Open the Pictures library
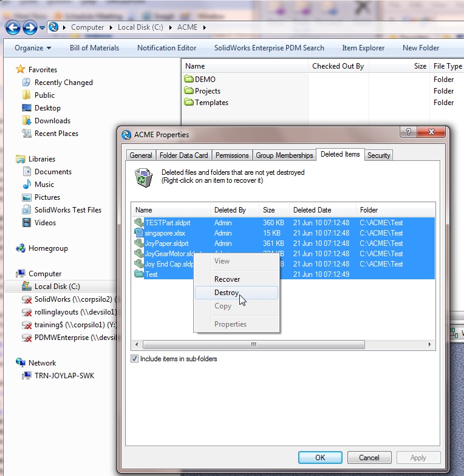The height and width of the screenshot is (476, 464). coord(47,197)
